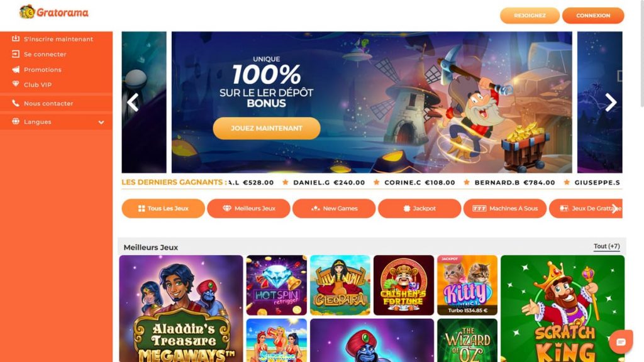644x362 pixels.
Task: Select the Machines A Sous tab
Action: click(505, 209)
